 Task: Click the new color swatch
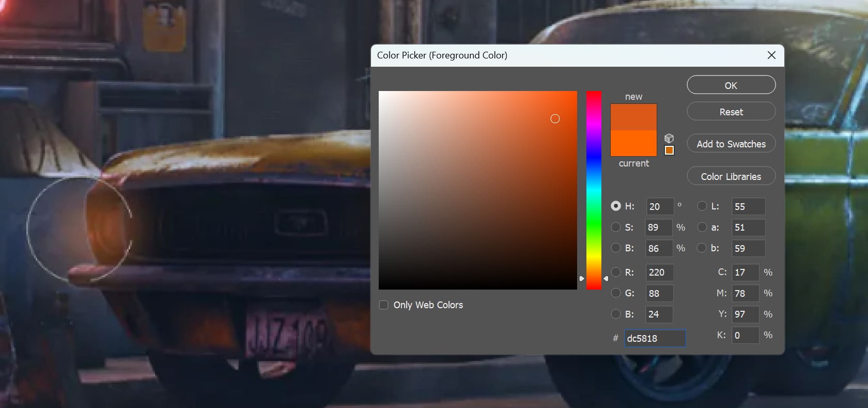[633, 117]
